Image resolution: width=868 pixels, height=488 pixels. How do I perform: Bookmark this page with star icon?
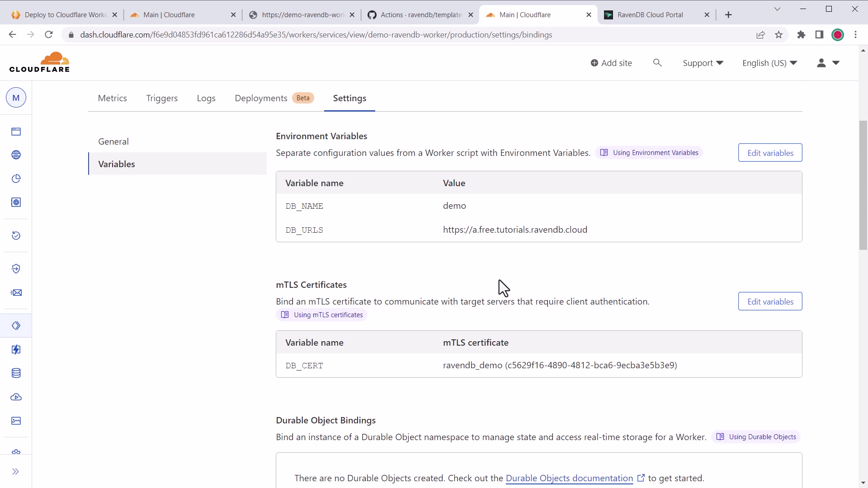pyautogui.click(x=778, y=35)
